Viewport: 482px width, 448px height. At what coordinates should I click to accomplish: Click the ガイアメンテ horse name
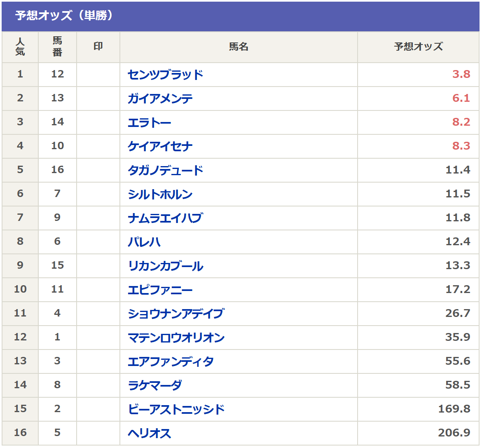[x=160, y=99]
